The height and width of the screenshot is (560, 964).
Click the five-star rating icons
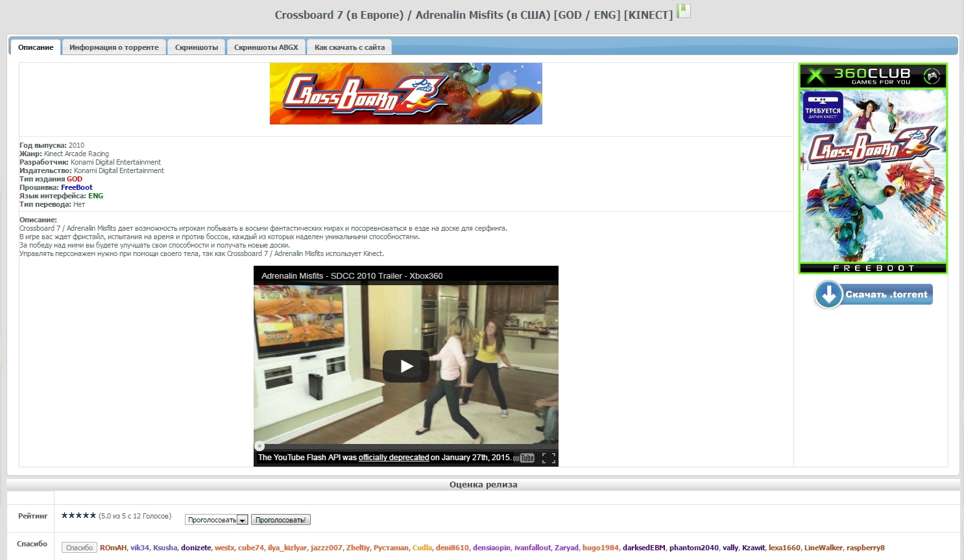78,515
